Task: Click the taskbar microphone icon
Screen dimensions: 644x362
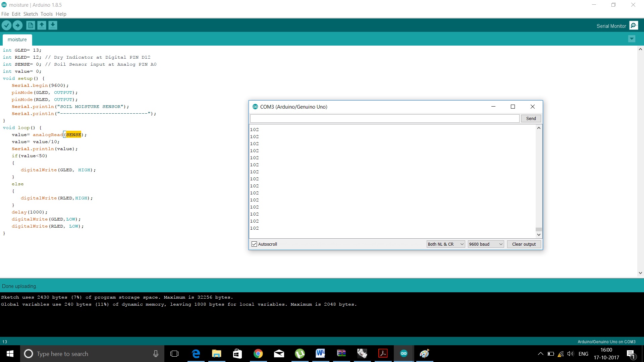Action: pyautogui.click(x=156, y=354)
